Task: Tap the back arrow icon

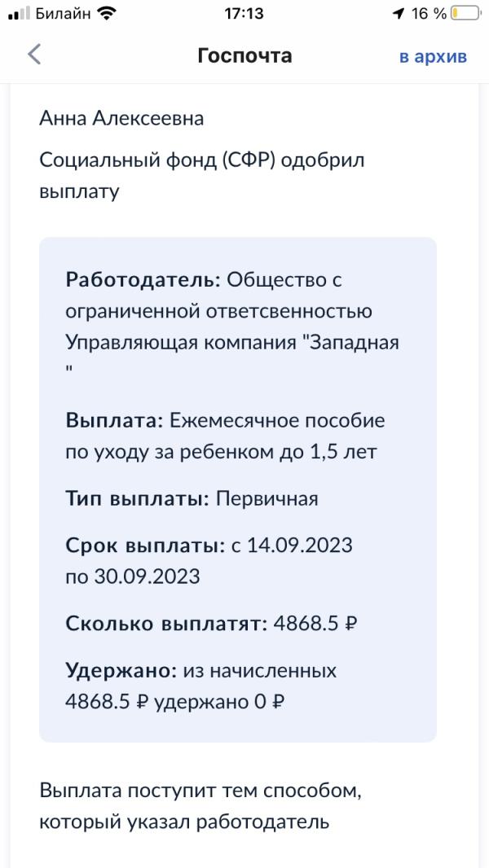Action: click(34, 55)
